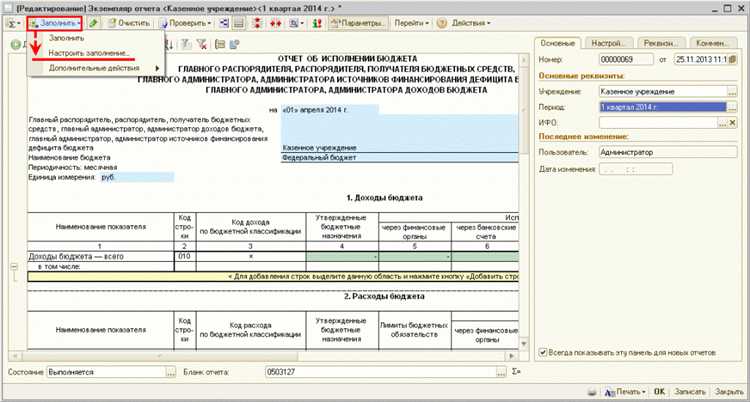Click the green pencil edit icon
This screenshot has height=402, width=750.
pos(94,21)
